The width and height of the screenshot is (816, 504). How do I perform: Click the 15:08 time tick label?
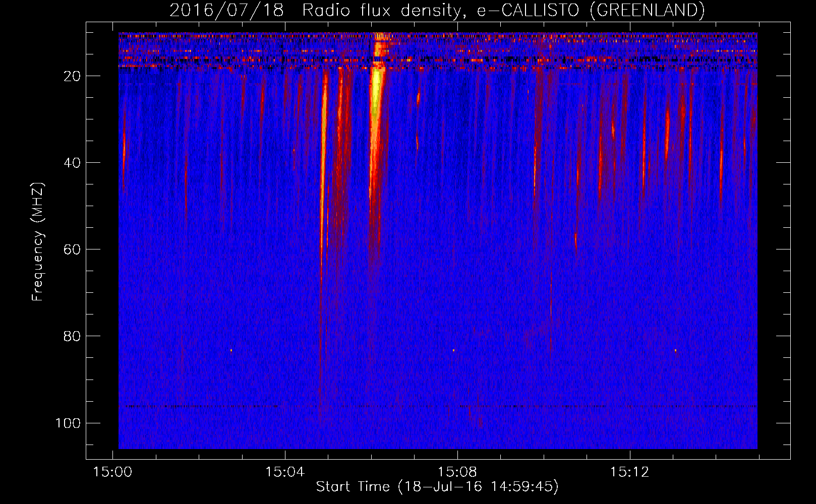457,472
